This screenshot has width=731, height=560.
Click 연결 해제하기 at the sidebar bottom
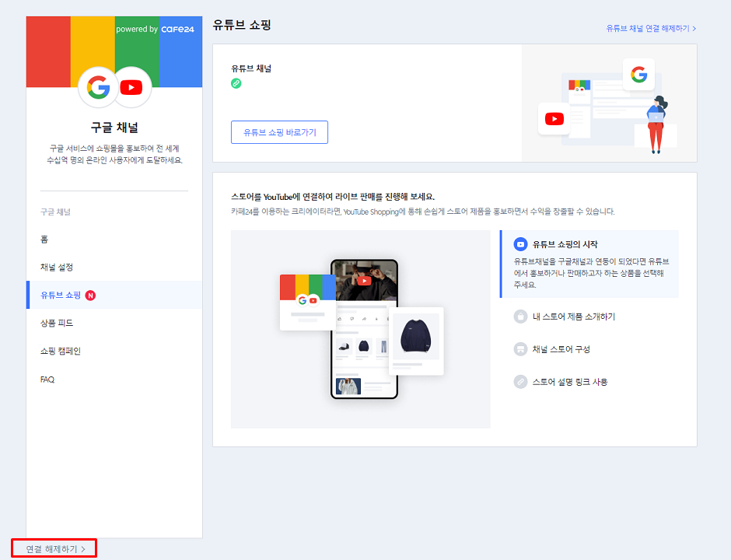[55, 549]
